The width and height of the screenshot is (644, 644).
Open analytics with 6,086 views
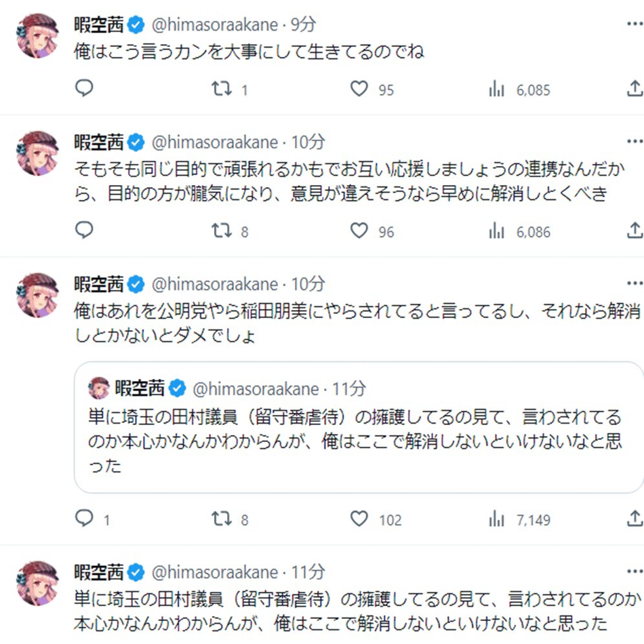[x=497, y=231]
